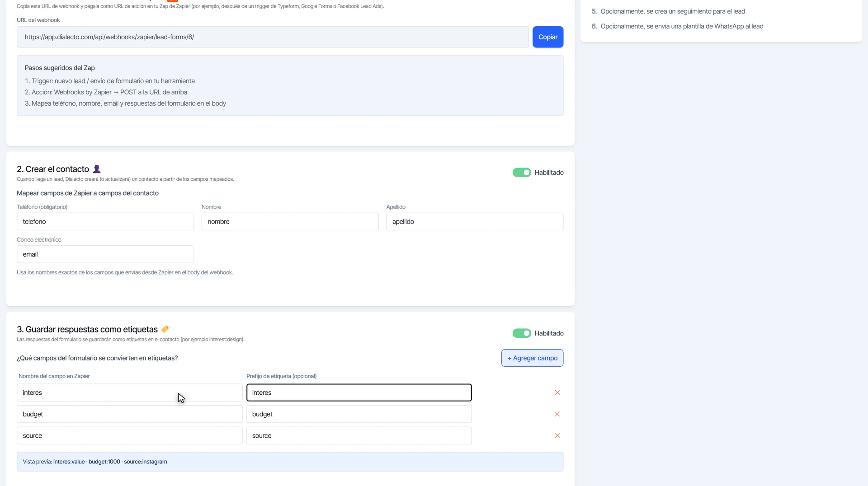This screenshot has height=486, width=868.
Task: Edit the Zapier field name 'budget'
Action: pyautogui.click(x=130, y=414)
